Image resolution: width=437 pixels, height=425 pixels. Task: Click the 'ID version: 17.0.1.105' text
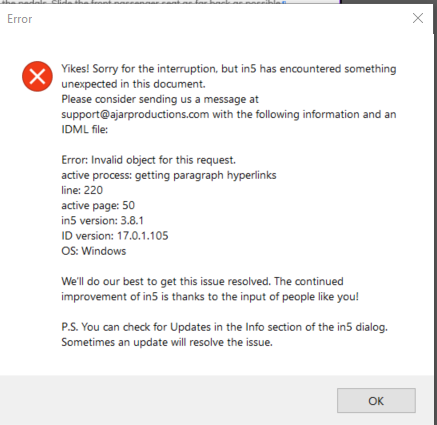115,236
